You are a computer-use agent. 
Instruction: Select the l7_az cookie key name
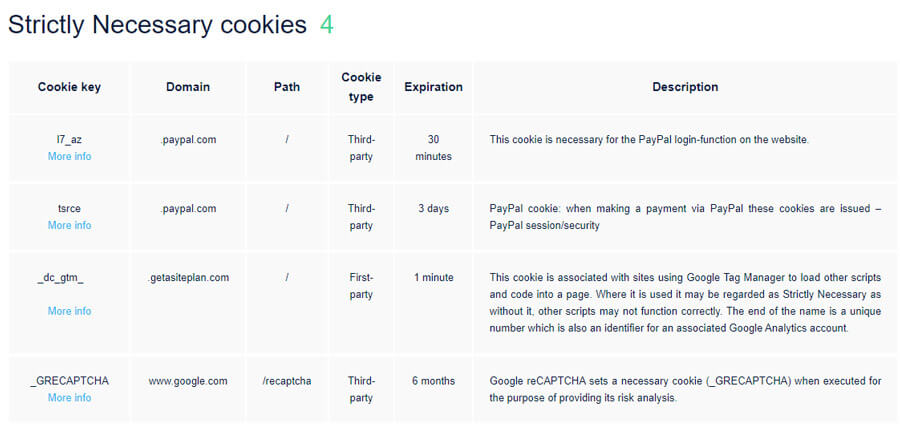(69, 139)
